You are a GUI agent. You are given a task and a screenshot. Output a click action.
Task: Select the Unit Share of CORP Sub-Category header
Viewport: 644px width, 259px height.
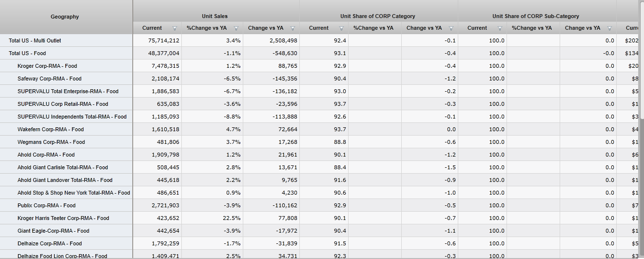click(x=536, y=16)
